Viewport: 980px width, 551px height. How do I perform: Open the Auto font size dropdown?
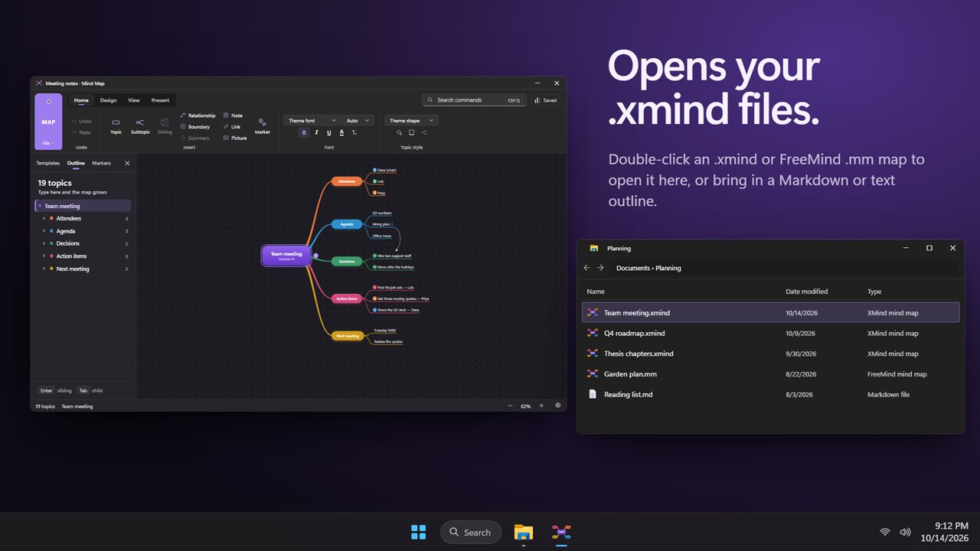tap(358, 120)
